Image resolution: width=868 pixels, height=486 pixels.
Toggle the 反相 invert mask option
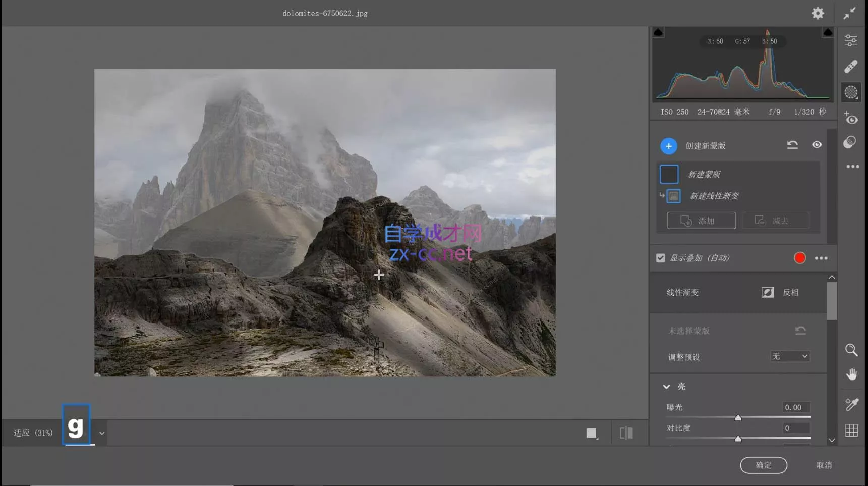(767, 292)
